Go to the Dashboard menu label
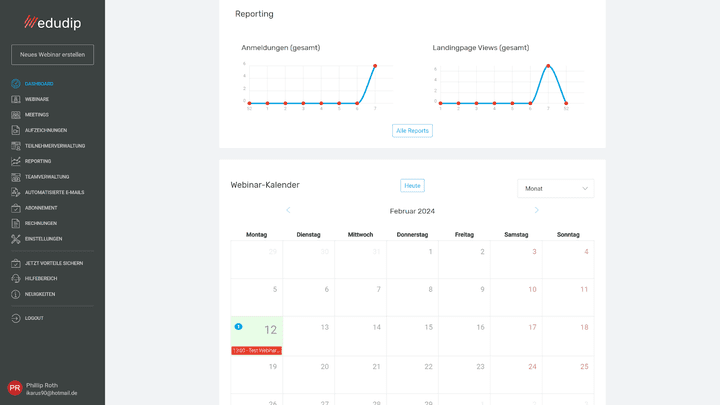The height and width of the screenshot is (405, 720). pos(39,84)
